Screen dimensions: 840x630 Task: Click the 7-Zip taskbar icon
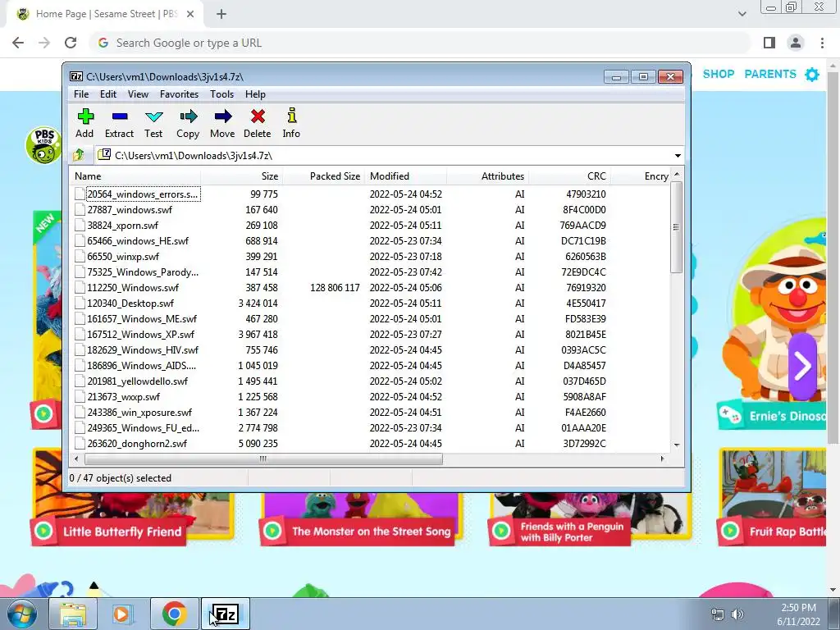click(x=225, y=614)
